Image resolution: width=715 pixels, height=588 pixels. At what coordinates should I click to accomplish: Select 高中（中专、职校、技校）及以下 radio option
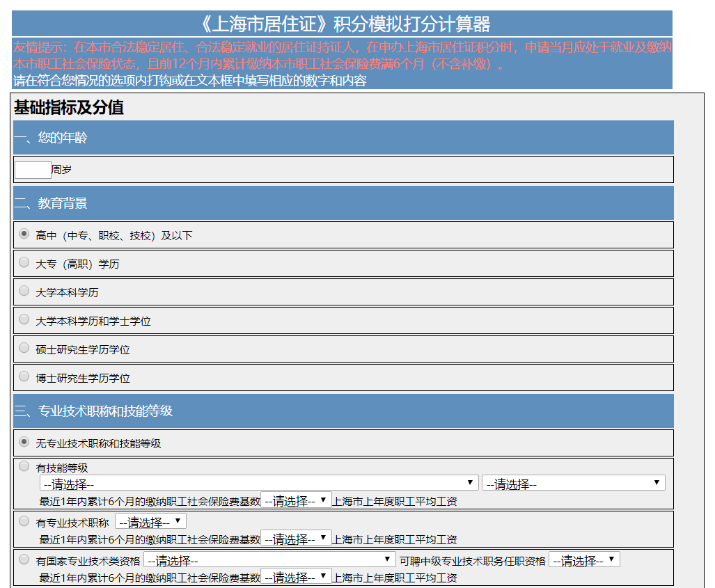[24, 234]
